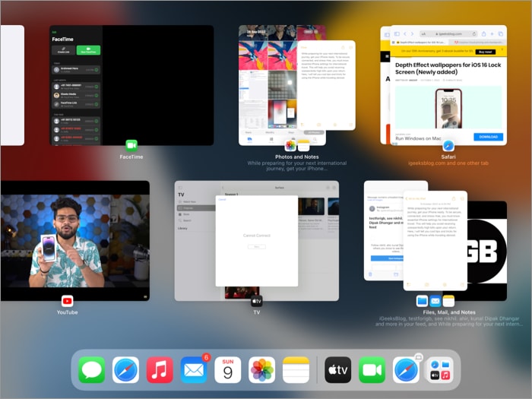Screen dimensions: 532x399
Task: Open the Notes app in the dock
Action: [x=296, y=370]
